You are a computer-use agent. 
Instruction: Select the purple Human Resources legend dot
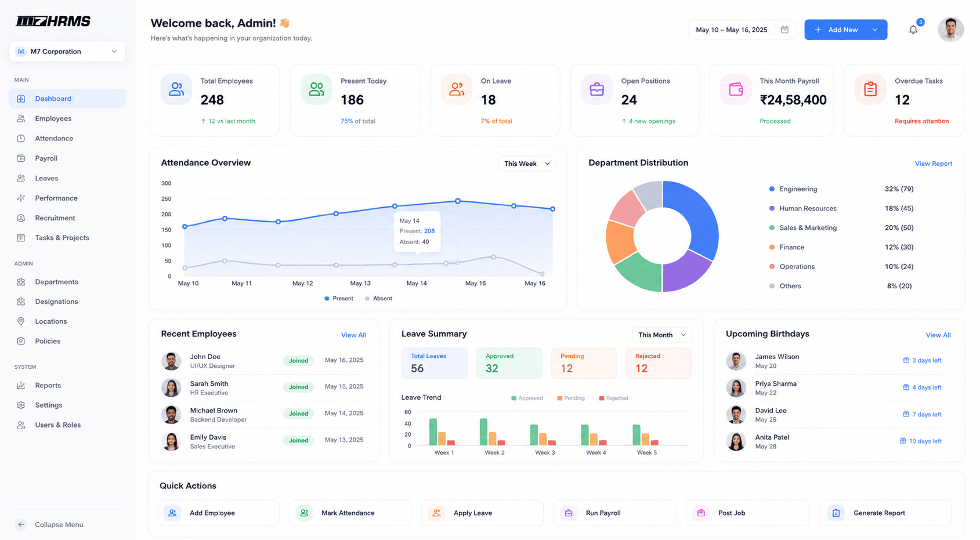(771, 208)
